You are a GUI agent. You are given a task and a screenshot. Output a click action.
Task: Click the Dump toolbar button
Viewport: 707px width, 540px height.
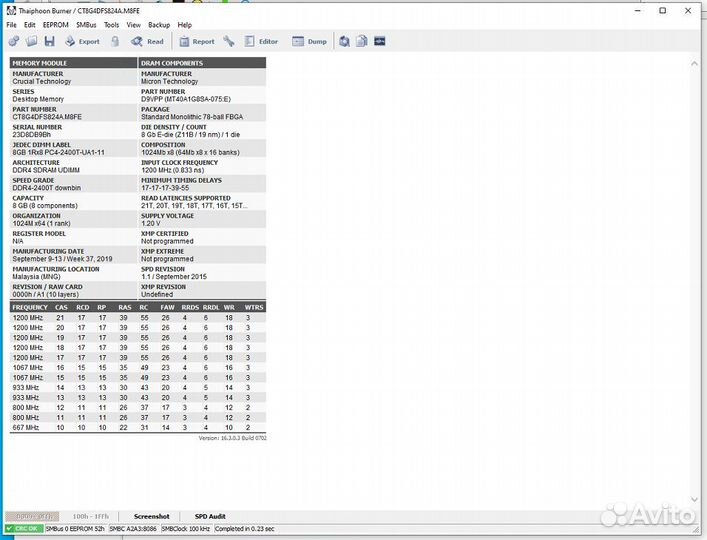pyautogui.click(x=309, y=41)
